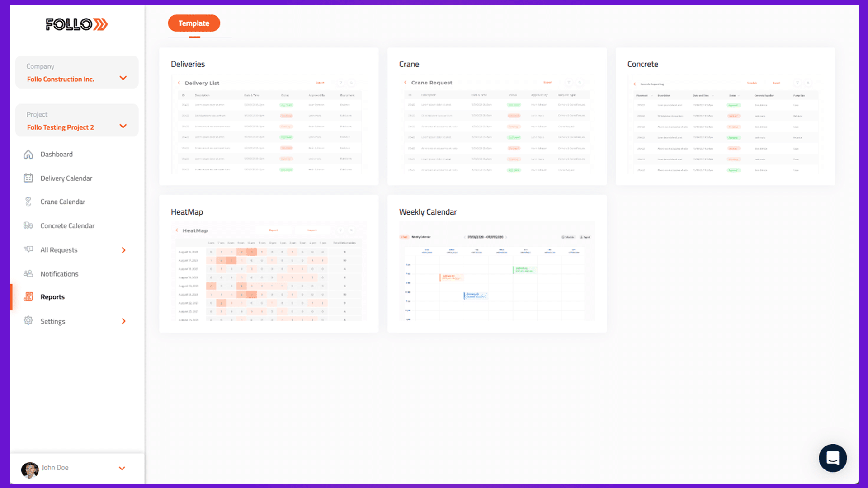Open the chat support bubble
868x488 pixels.
point(832,458)
